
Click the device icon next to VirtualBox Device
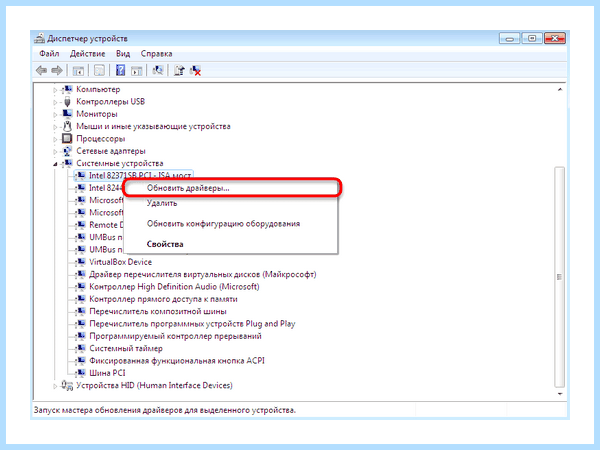pos(80,262)
